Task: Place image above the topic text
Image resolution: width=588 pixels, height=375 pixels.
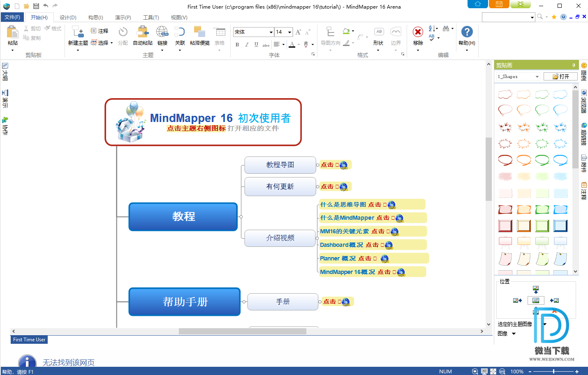Action: click(x=535, y=289)
